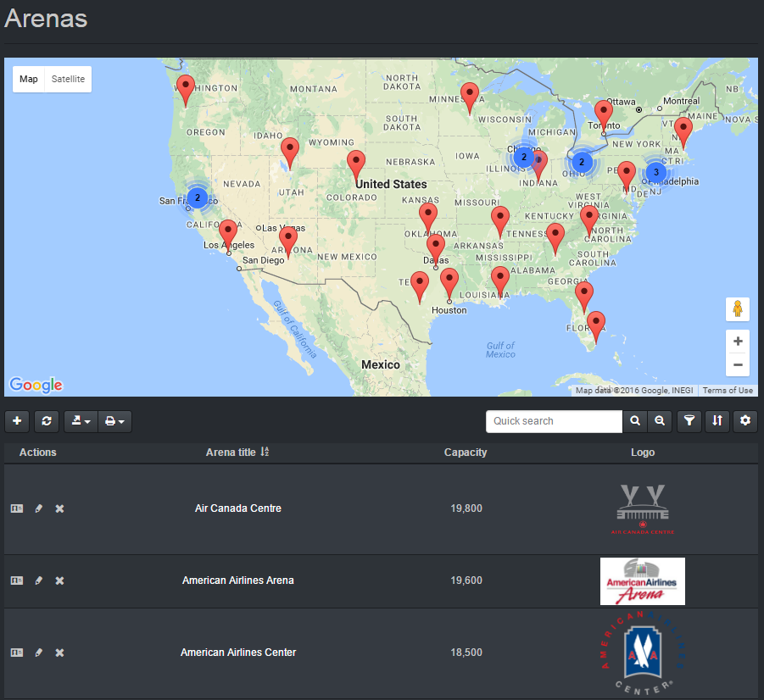Open grid settings gear icon
Image resolution: width=764 pixels, height=700 pixels.
click(745, 421)
